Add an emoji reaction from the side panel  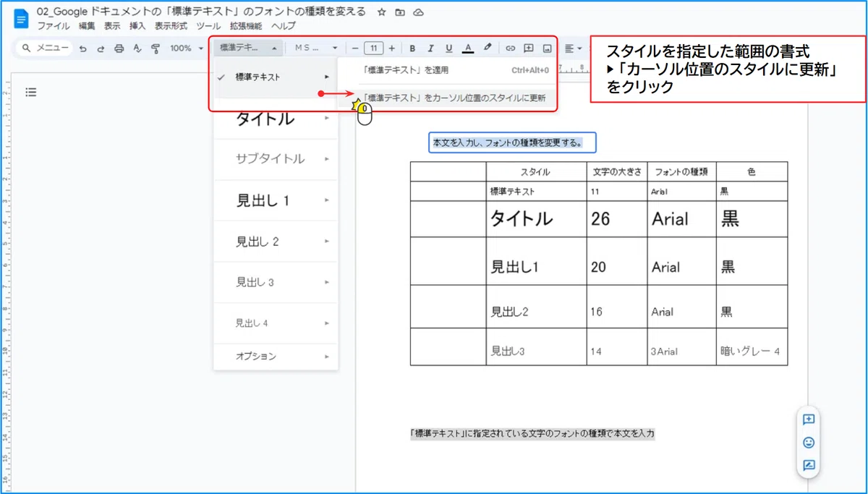(x=809, y=442)
